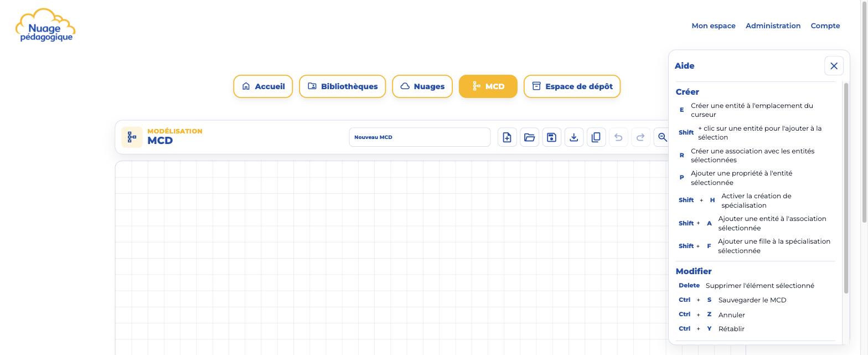Go to the Administration link
868x355 pixels.
coord(773,26)
